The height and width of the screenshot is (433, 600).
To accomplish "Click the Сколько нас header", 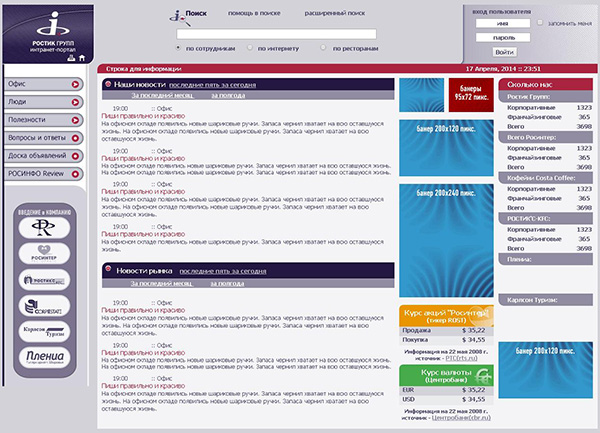I will click(546, 85).
